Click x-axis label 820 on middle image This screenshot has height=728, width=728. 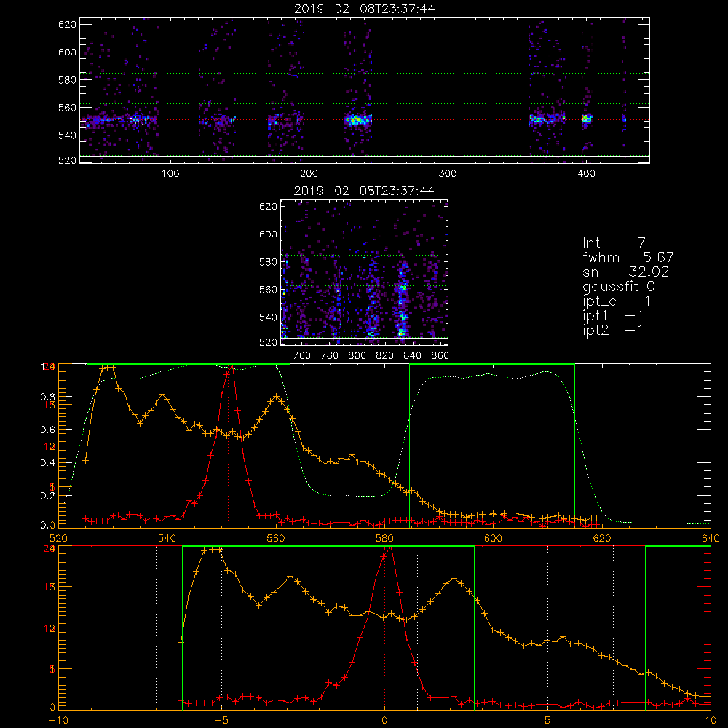pos(385,356)
